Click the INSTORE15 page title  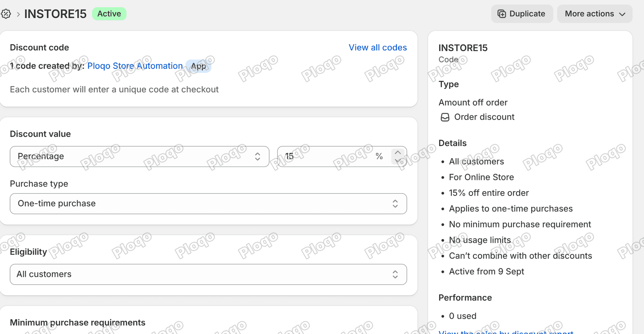point(55,14)
